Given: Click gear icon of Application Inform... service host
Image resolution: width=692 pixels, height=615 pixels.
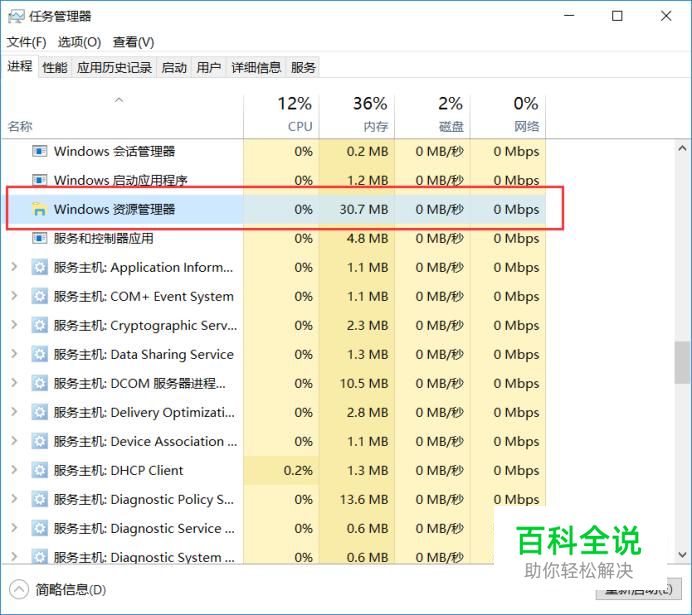Looking at the screenshot, I should (40, 267).
